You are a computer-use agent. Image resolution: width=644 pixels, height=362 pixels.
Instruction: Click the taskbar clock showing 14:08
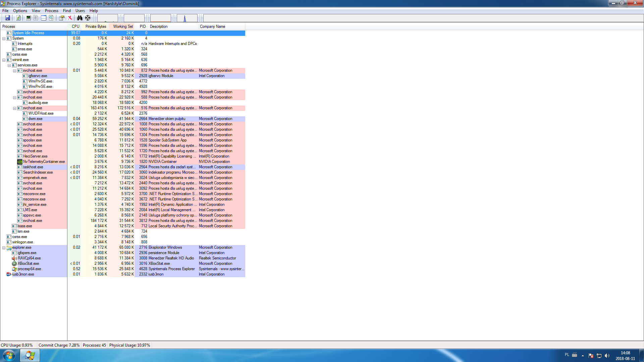tap(625, 356)
